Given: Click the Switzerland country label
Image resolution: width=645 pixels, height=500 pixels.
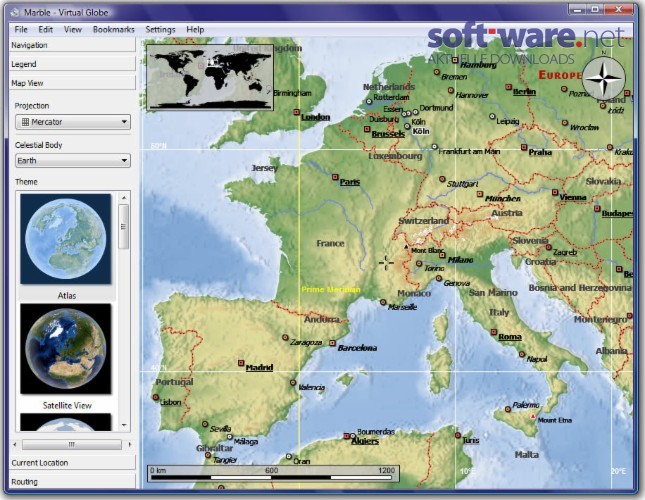Looking at the screenshot, I should point(424,221).
